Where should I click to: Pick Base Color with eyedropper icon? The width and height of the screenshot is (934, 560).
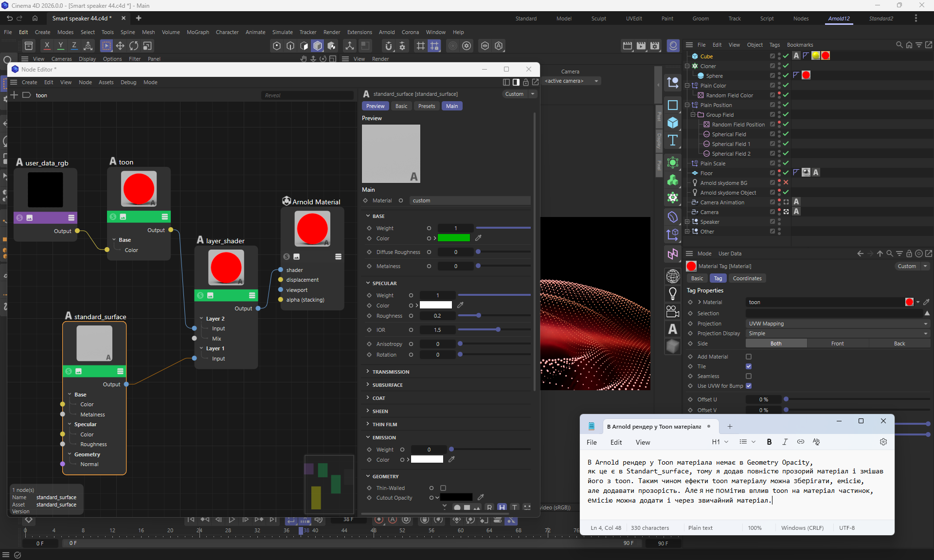click(478, 238)
